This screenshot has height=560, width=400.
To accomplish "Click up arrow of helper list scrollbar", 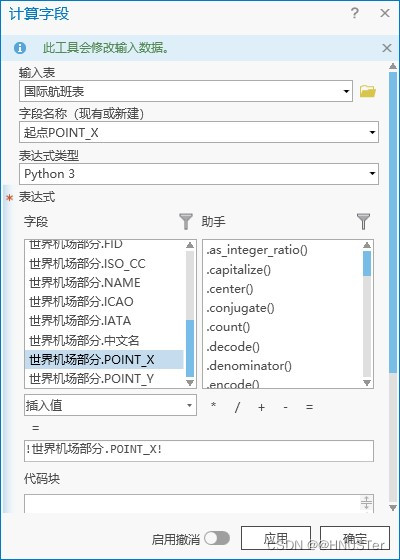I will (367, 245).
